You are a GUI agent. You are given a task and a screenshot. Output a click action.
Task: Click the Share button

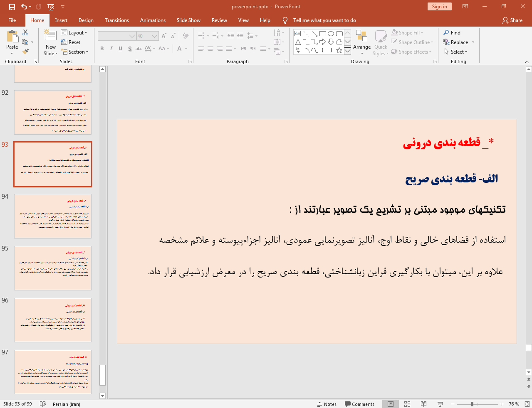click(512, 20)
